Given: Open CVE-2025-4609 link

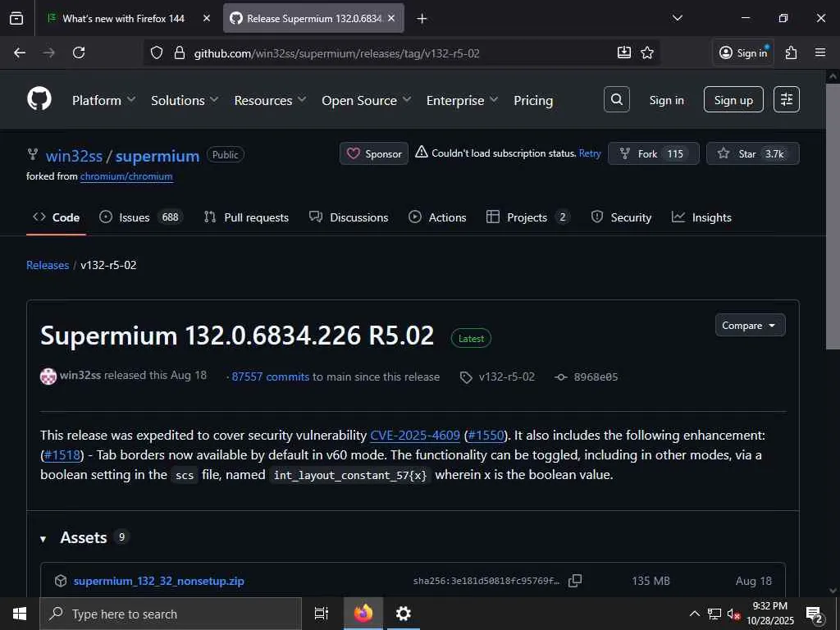Looking at the screenshot, I should [415, 435].
